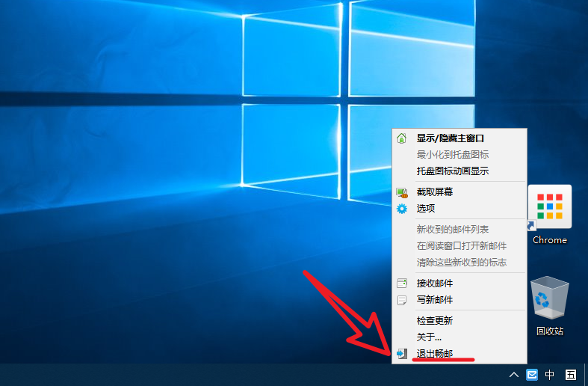
Task: Open the Chrome desktop shortcut icon
Action: [x=550, y=207]
